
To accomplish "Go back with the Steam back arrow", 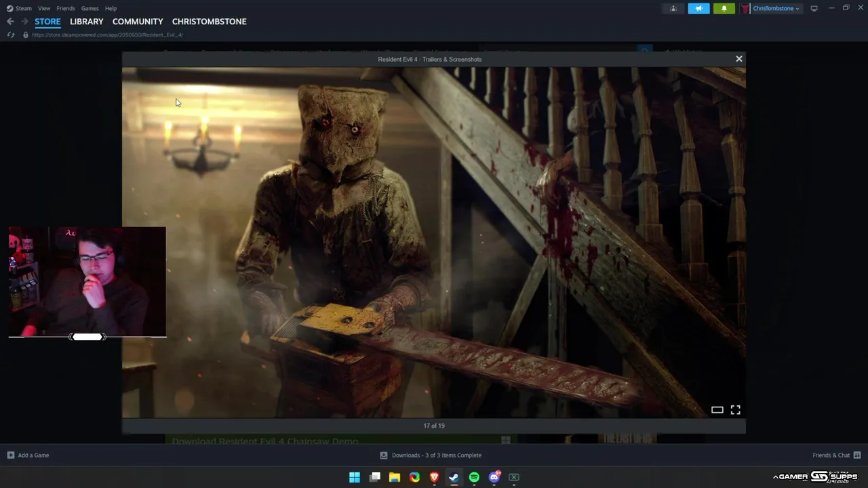I will pyautogui.click(x=10, y=22).
